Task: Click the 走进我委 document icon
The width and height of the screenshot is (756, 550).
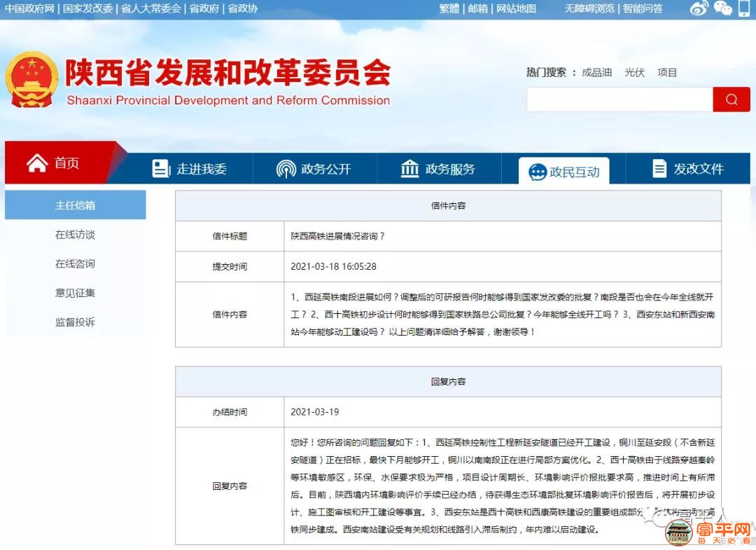Action: 160,169
